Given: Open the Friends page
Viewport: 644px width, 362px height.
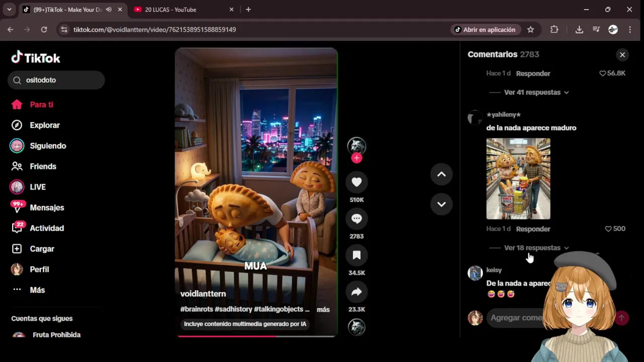Looking at the screenshot, I should point(33,166).
